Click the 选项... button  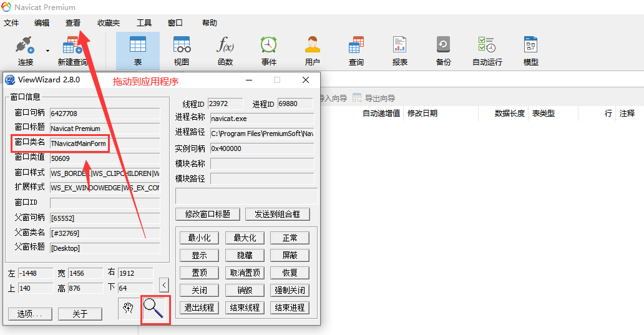30,314
